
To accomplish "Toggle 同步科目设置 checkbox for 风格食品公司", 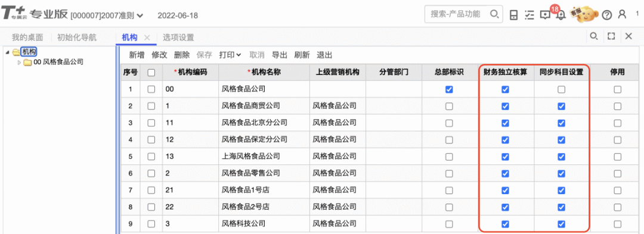I will click(562, 89).
